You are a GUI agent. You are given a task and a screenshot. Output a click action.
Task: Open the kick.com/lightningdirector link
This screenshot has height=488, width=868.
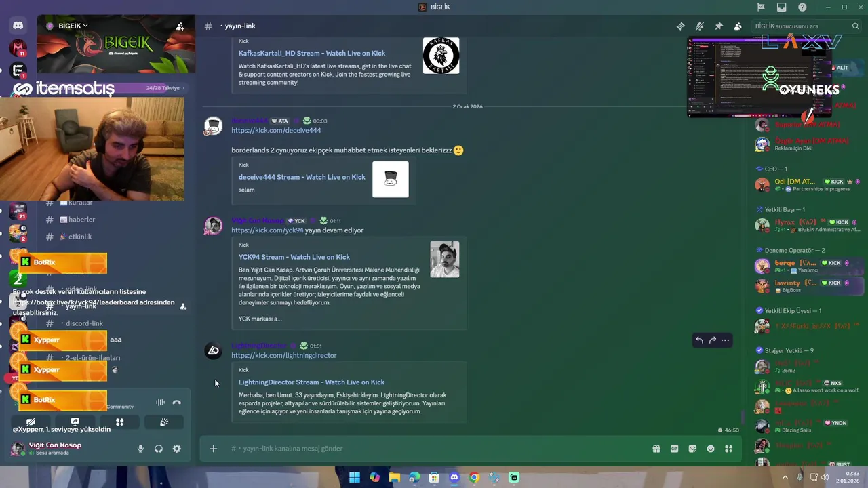[283, 355]
